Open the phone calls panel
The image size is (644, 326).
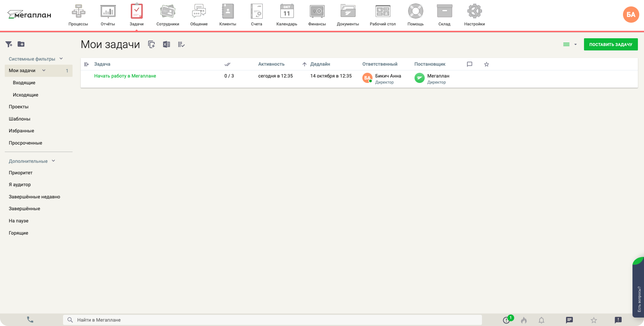[30, 320]
